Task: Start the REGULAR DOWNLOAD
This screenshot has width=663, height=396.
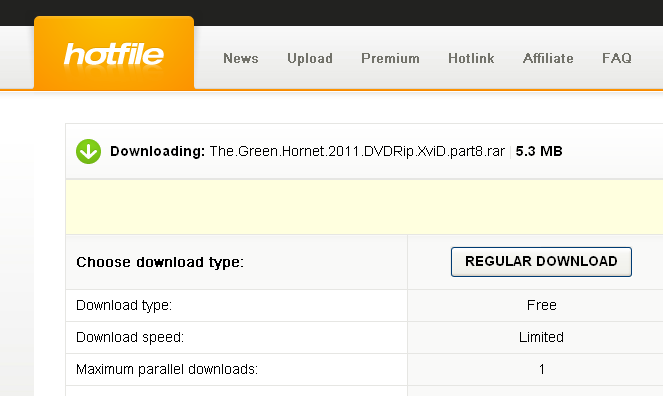Action: 541,262
